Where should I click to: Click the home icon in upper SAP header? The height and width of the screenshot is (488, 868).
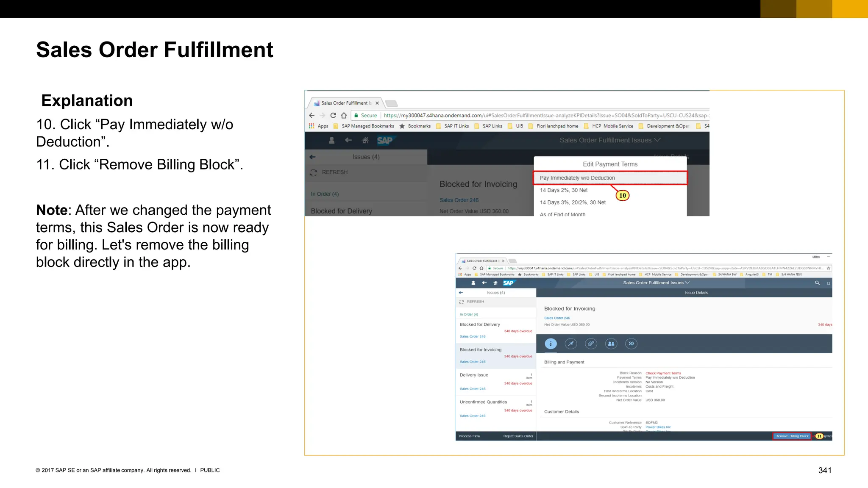[x=365, y=140]
